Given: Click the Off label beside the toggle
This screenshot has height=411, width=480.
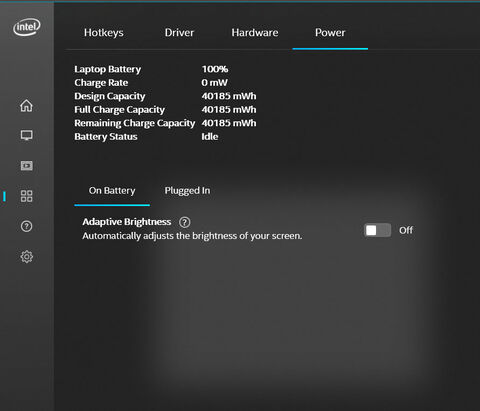Looking at the screenshot, I should tap(406, 230).
